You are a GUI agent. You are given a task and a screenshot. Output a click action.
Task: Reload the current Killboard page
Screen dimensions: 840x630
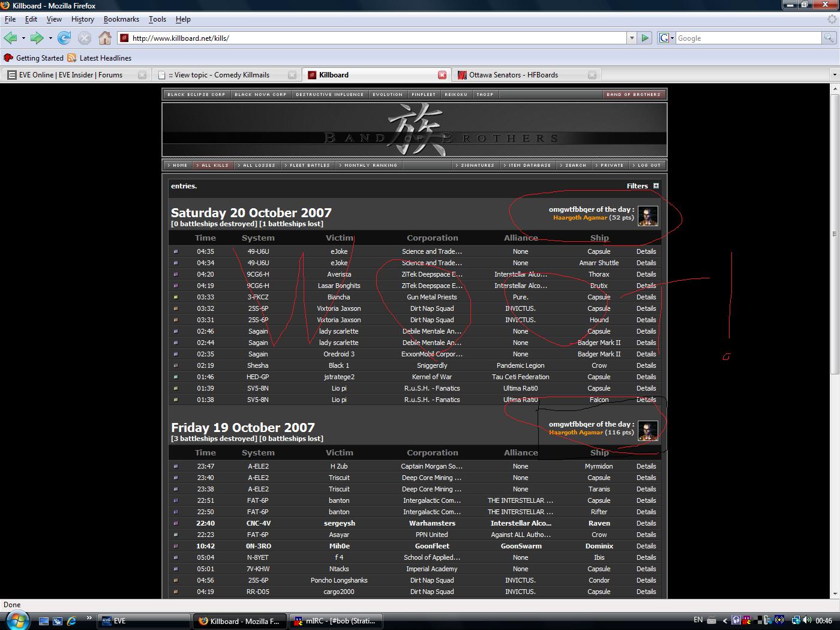click(x=64, y=38)
